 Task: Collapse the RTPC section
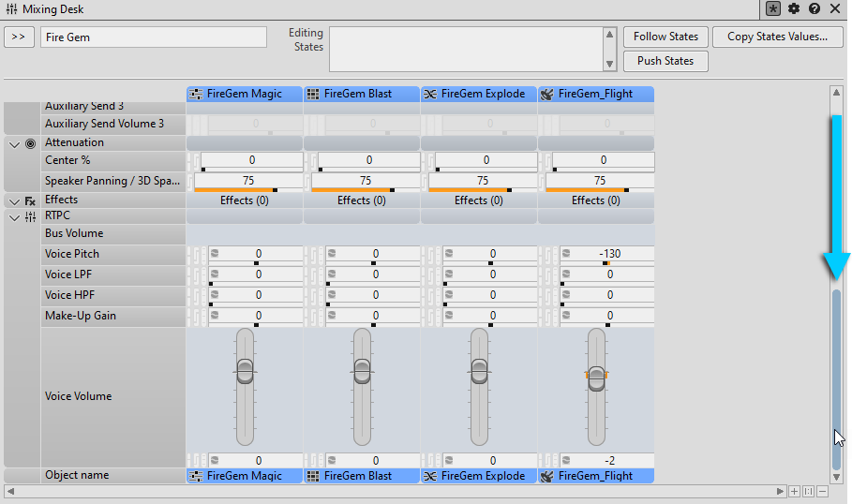pos(14,216)
